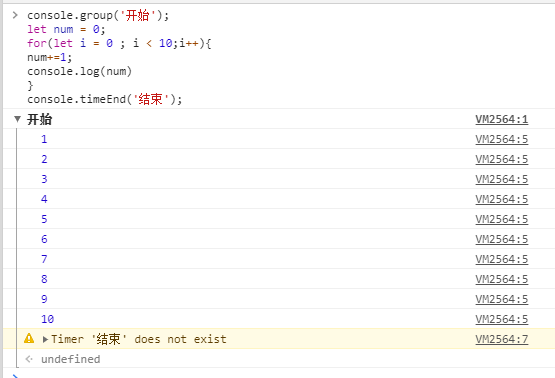Open VM2564:5 link beside output 4

[x=502, y=199]
